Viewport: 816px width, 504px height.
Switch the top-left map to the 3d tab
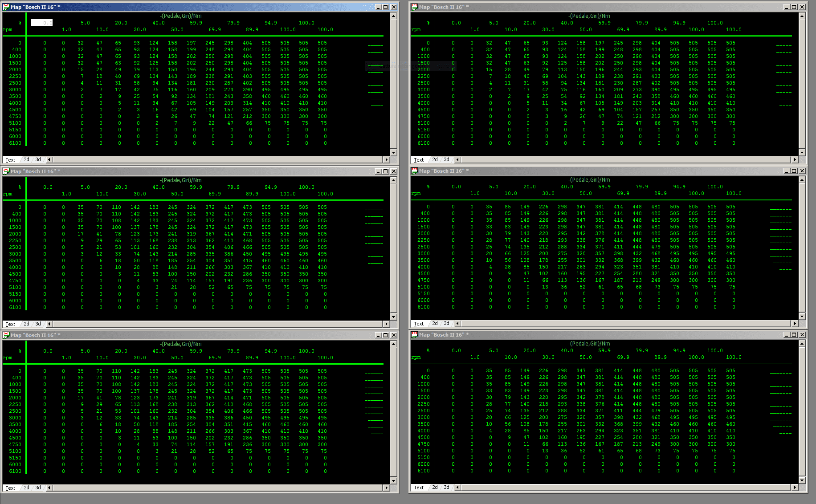(x=38, y=160)
